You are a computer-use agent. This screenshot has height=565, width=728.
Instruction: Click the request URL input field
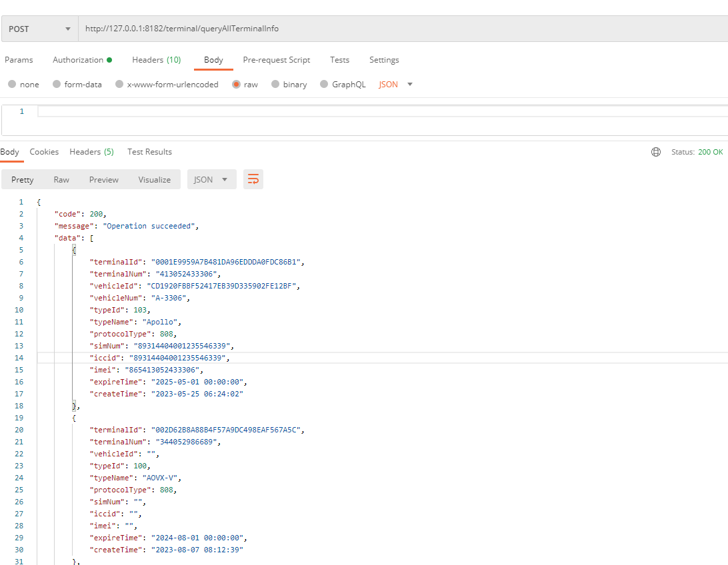coord(400,29)
